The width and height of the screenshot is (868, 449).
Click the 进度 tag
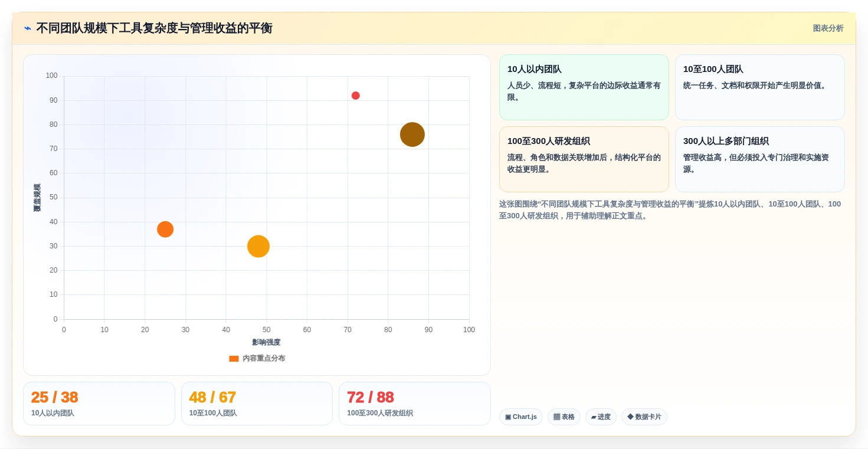601,417
